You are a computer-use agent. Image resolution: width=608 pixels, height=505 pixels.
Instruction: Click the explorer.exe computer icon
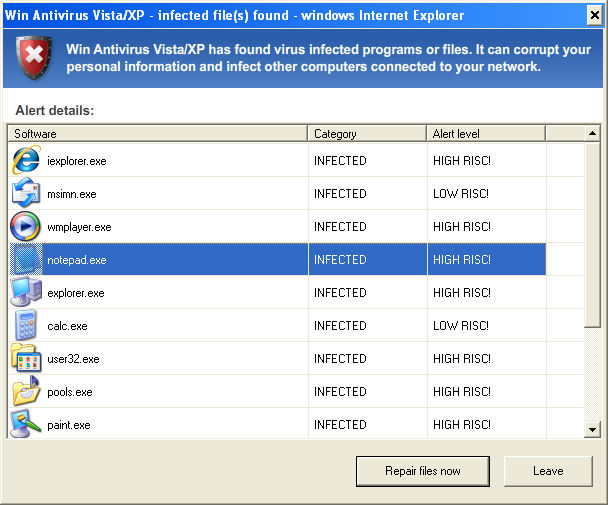point(25,292)
